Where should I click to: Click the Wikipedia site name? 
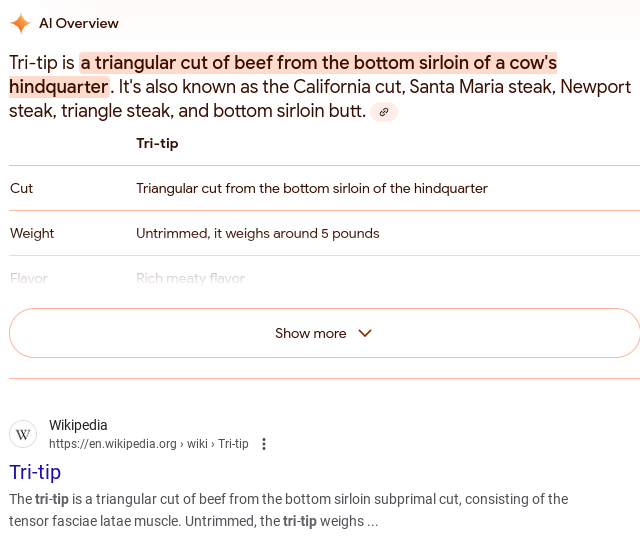tap(78, 425)
